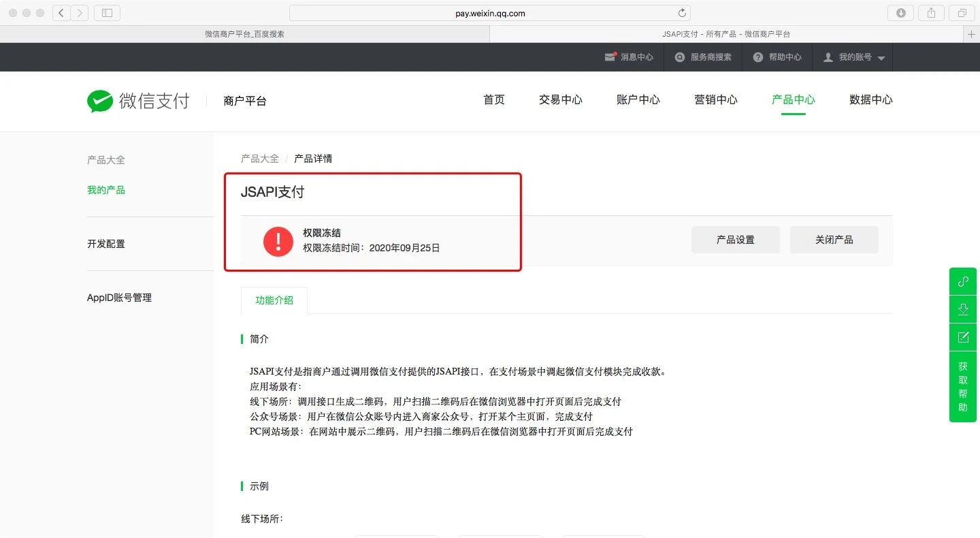The height and width of the screenshot is (538, 980).
Task: Open 帮助中心 in the top bar
Action: (x=777, y=57)
